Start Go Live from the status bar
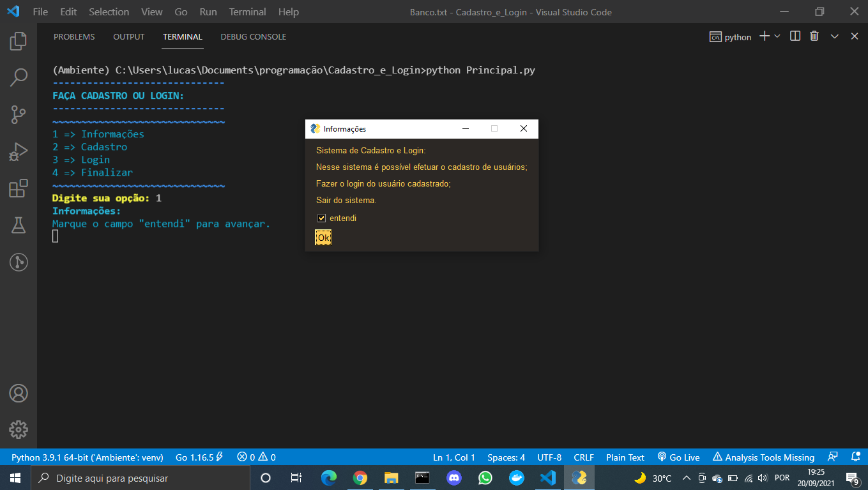The width and height of the screenshot is (868, 490). [x=679, y=457]
